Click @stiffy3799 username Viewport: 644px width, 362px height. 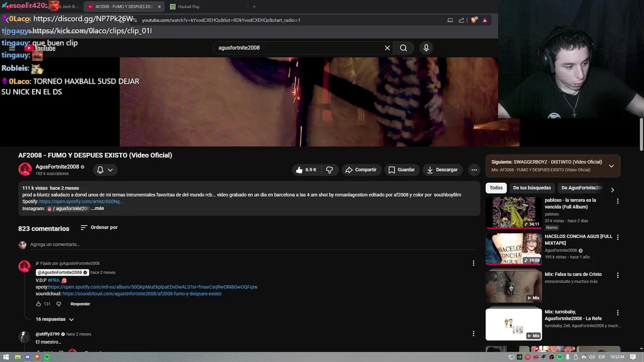tap(47, 334)
